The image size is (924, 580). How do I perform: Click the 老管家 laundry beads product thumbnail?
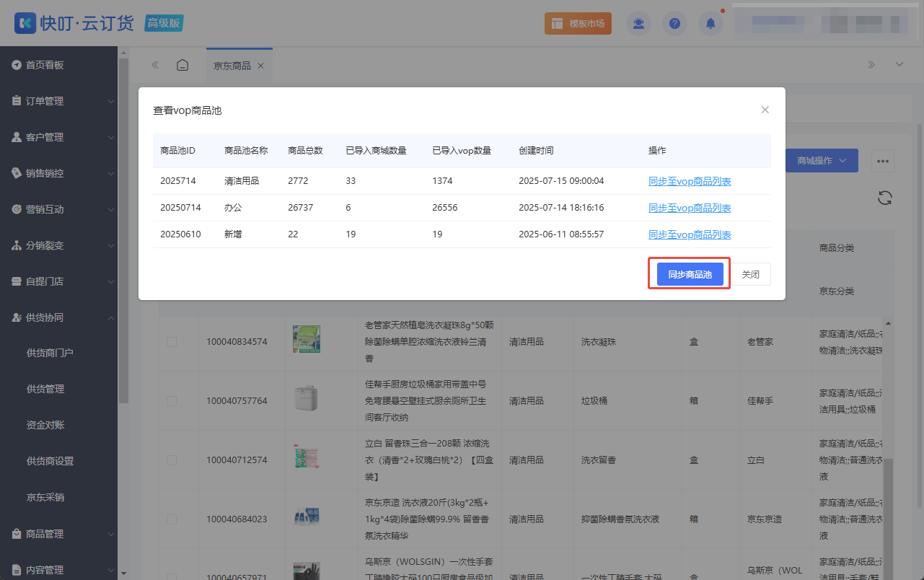(x=306, y=339)
